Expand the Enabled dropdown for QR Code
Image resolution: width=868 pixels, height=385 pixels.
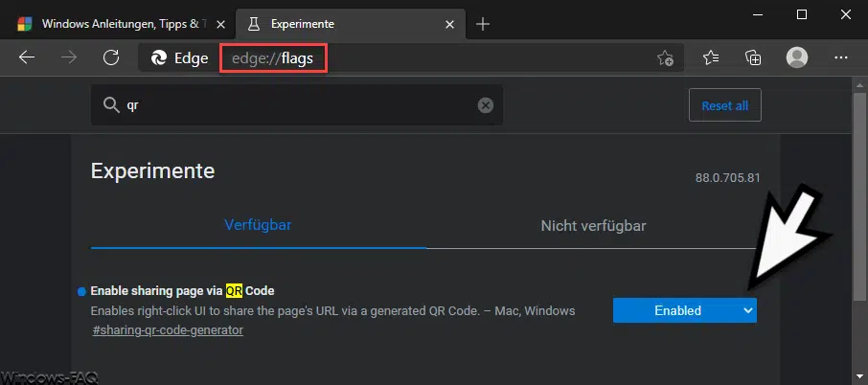point(684,310)
